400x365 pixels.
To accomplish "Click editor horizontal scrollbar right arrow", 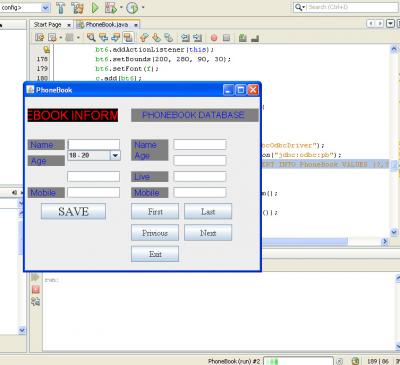I will pos(385,241).
